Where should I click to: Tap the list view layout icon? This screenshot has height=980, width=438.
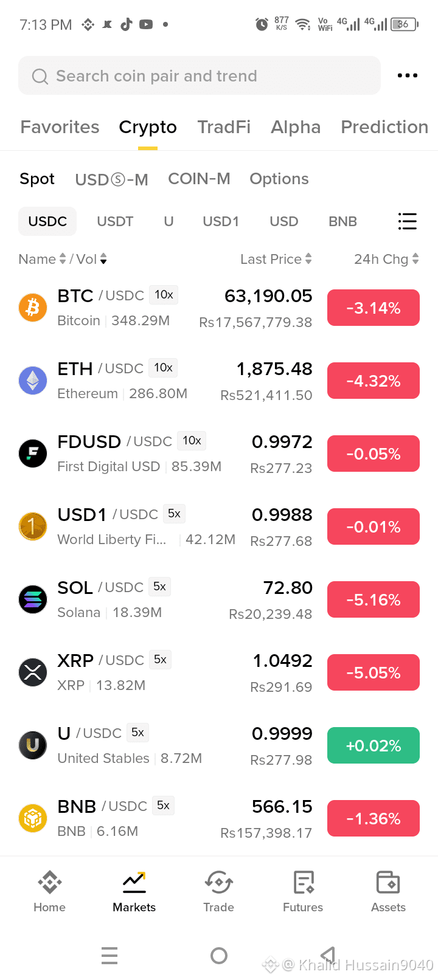(407, 221)
